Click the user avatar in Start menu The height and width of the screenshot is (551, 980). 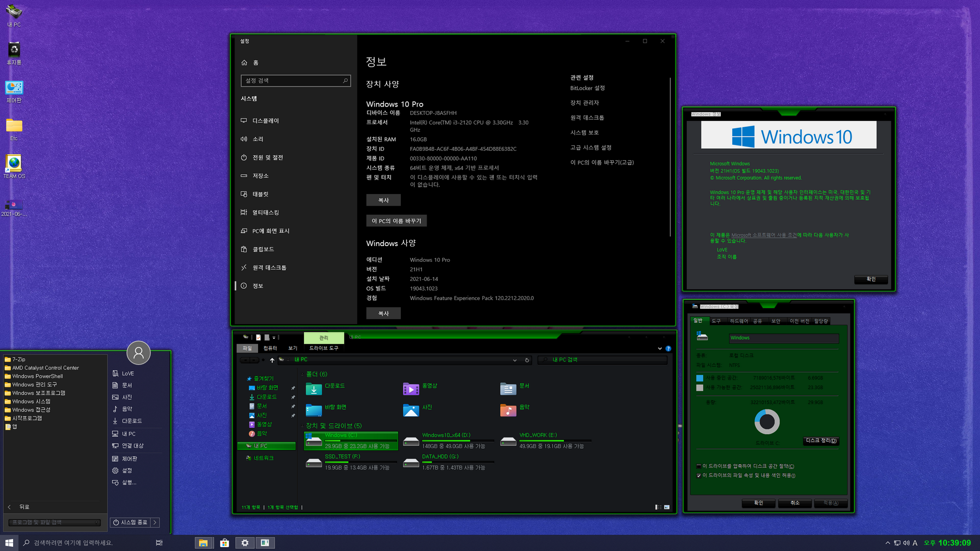(138, 353)
